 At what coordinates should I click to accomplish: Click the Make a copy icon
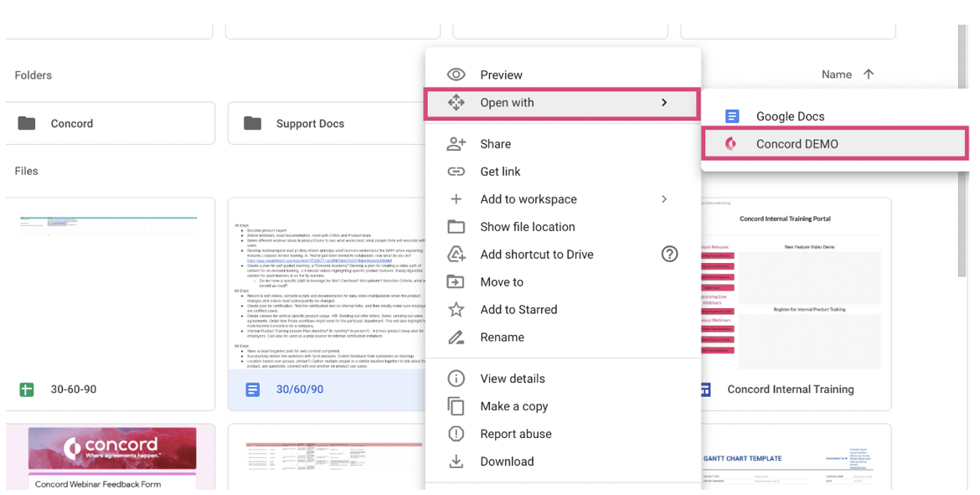456,406
